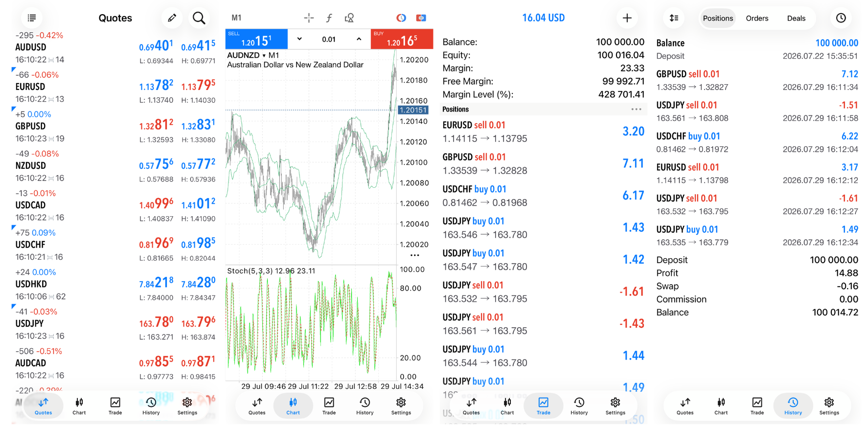Open Settings from the chart screen's bottom bar
This screenshot has width=868, height=426.
coord(401,406)
